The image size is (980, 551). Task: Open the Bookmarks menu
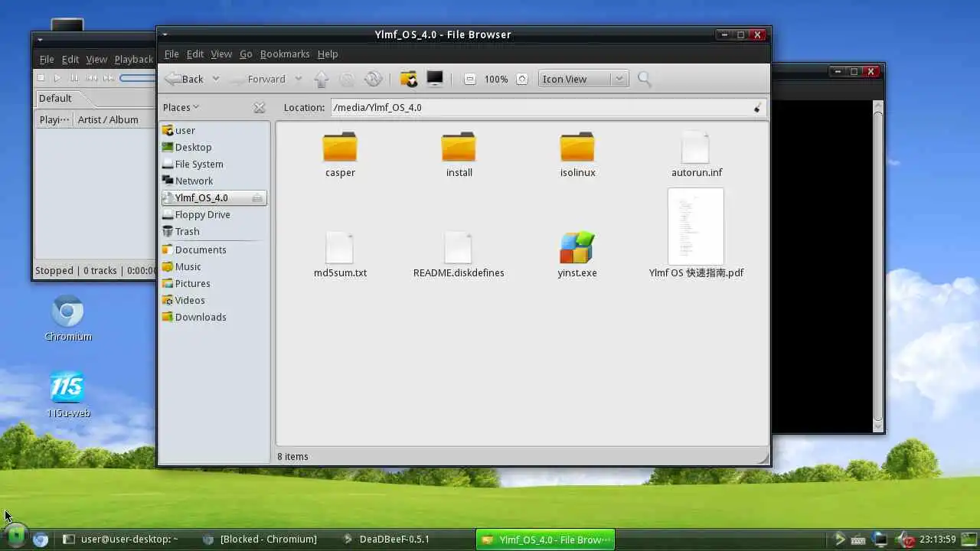tap(285, 54)
